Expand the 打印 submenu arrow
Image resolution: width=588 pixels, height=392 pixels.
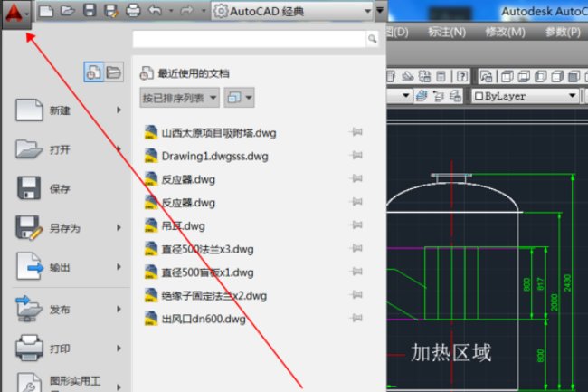tap(119, 349)
